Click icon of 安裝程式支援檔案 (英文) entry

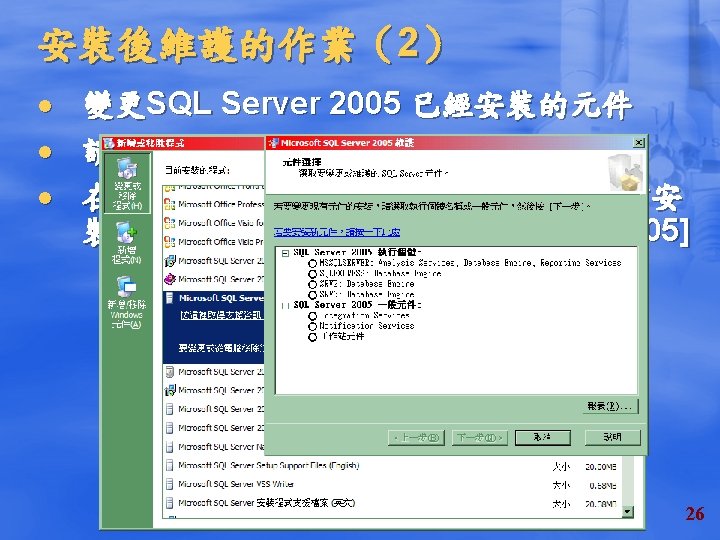(169, 503)
